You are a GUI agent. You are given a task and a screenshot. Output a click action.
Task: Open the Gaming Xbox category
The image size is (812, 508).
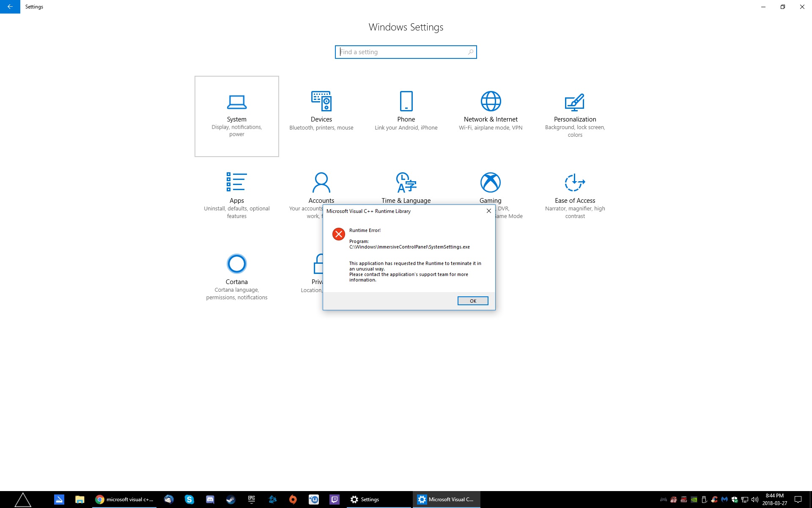[x=491, y=188]
